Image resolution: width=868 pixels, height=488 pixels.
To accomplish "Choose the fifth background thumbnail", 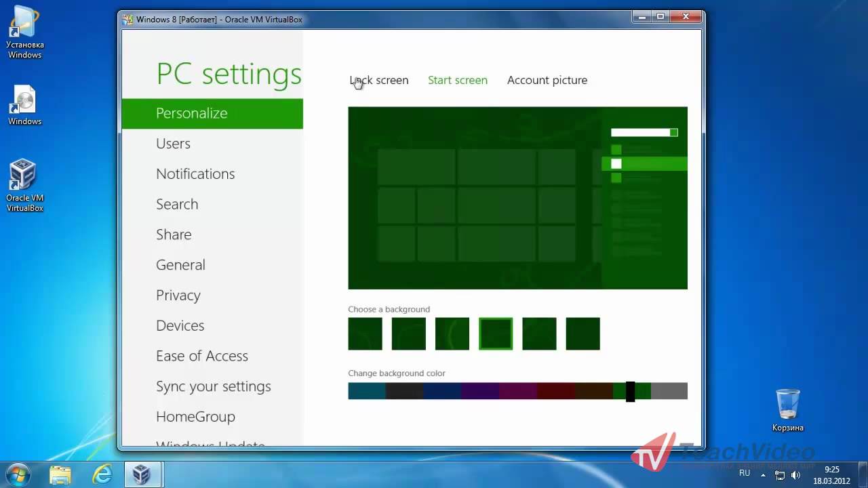I will [539, 333].
